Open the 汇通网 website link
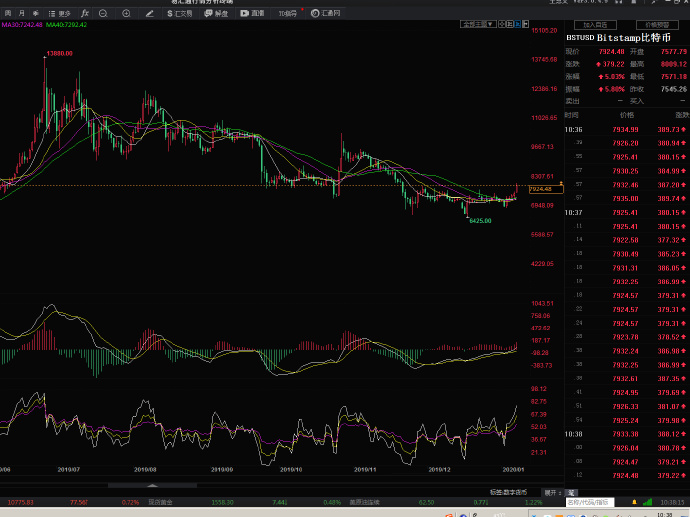 click(326, 14)
